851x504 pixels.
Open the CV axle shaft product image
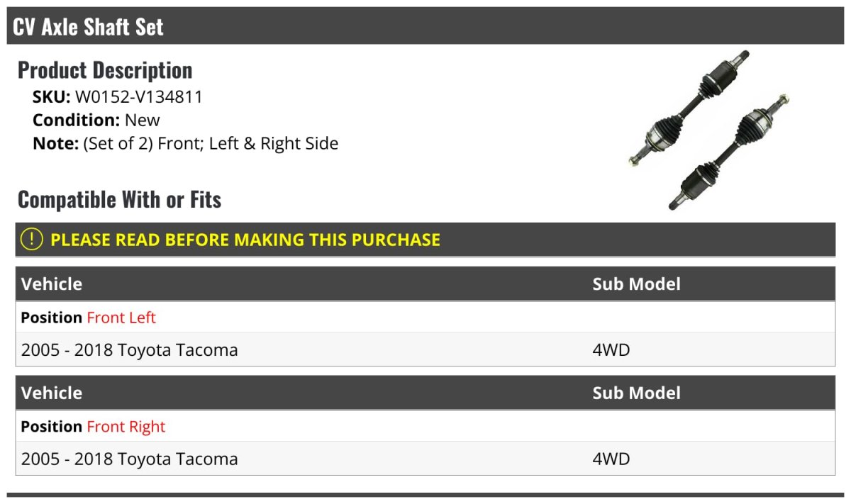pos(709,130)
